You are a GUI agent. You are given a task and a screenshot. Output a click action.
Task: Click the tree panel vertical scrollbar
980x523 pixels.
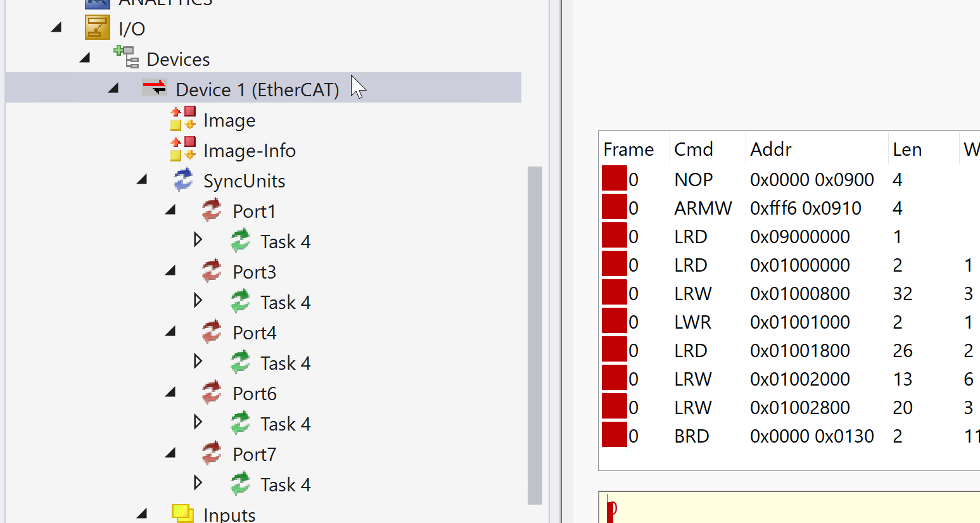pos(535,335)
